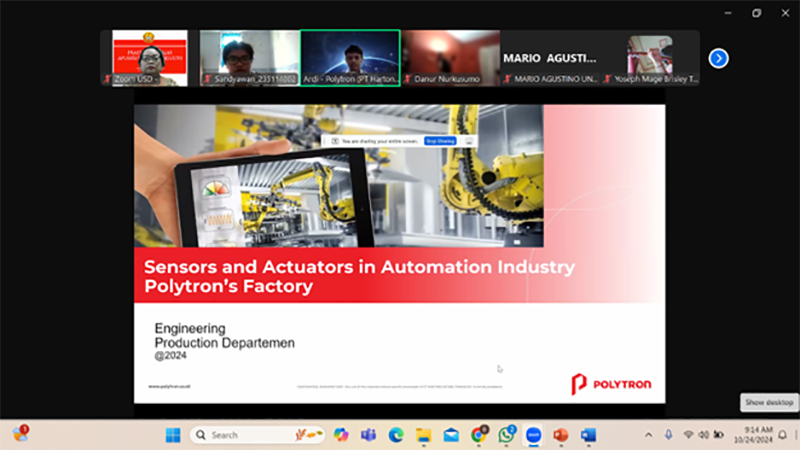Viewport: 800px width, 450px height.
Task: Open File Explorer from taskbar
Action: pos(423,435)
